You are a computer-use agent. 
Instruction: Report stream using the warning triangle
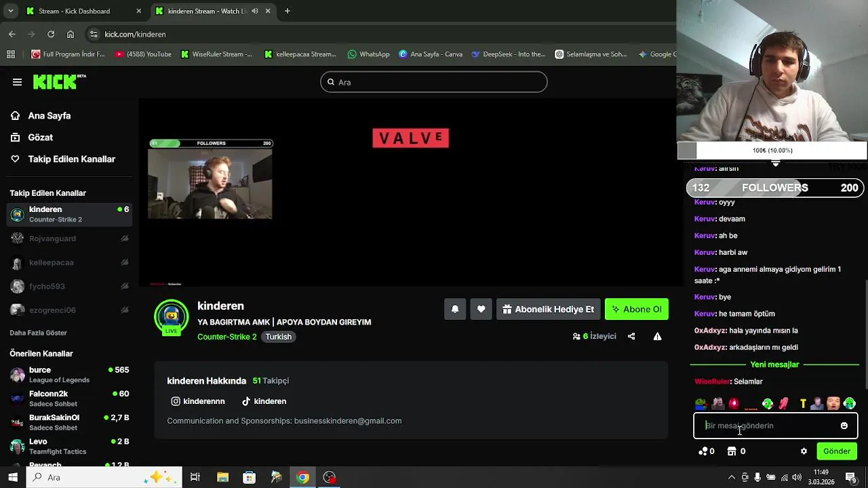click(x=657, y=336)
